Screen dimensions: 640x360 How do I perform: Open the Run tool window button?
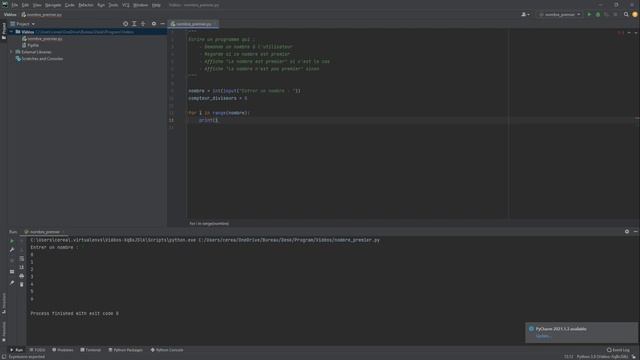pyautogui.click(x=17, y=350)
